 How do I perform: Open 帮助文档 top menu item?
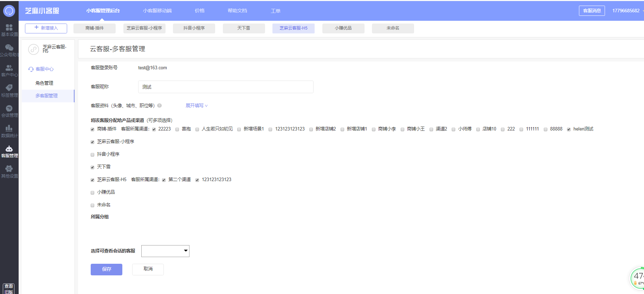click(x=237, y=11)
